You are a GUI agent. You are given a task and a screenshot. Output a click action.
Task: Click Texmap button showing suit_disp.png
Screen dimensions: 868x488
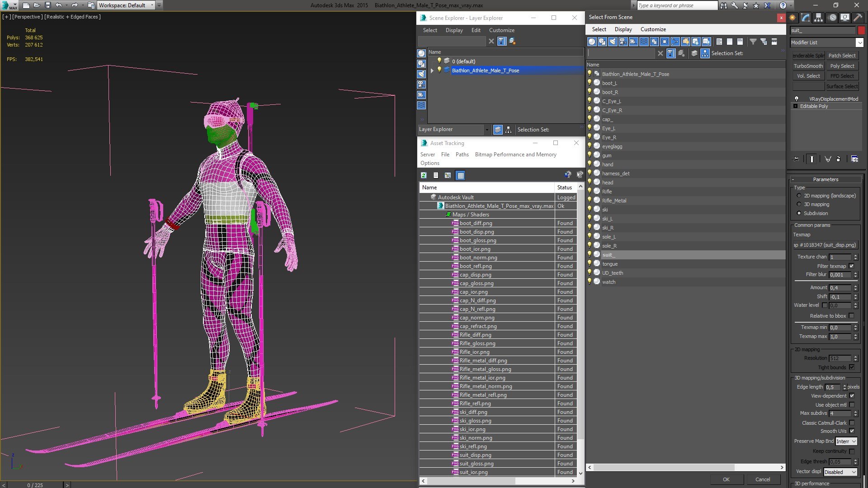tap(825, 245)
